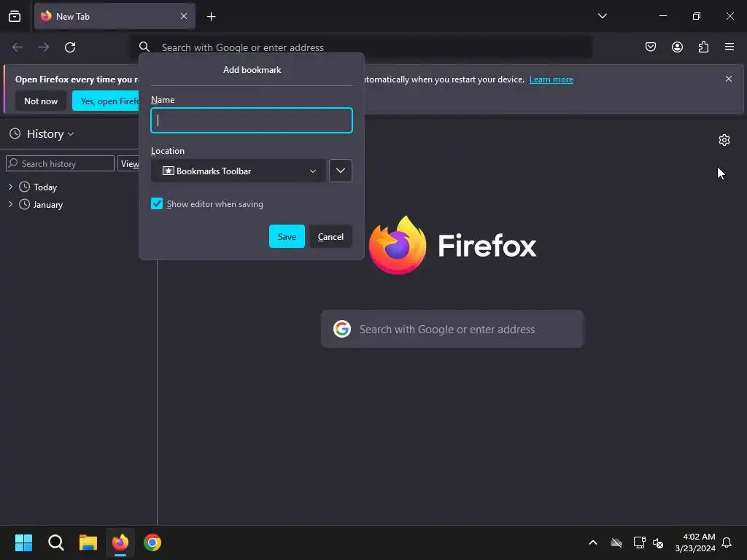Go forward using the forward arrow

(44, 47)
